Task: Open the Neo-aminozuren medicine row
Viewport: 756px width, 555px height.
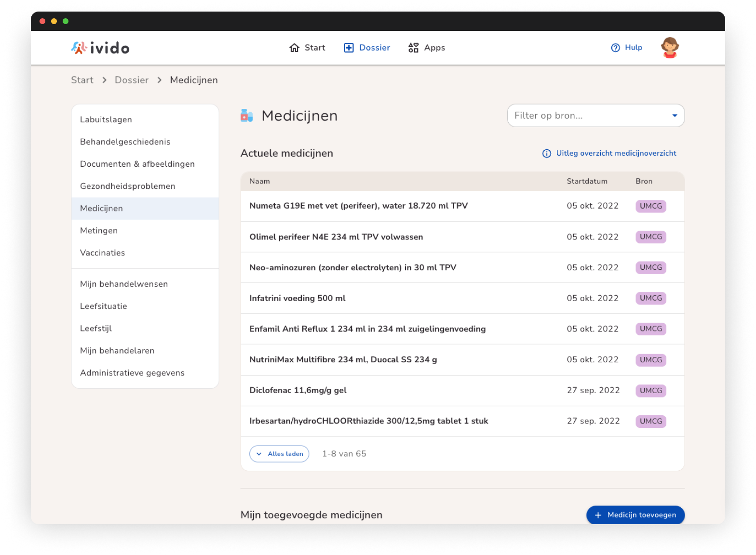Action: point(462,268)
